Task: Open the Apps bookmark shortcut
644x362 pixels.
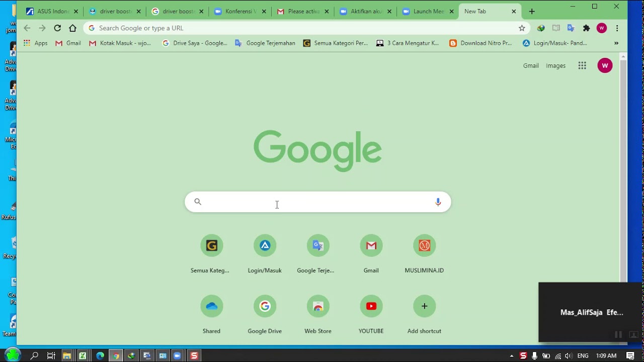Action: click(35, 43)
